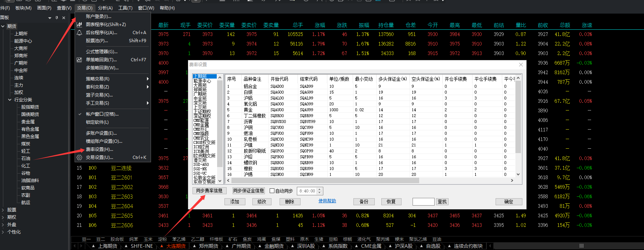
Task: Open the 使用帮助 link
Action: pos(327,201)
